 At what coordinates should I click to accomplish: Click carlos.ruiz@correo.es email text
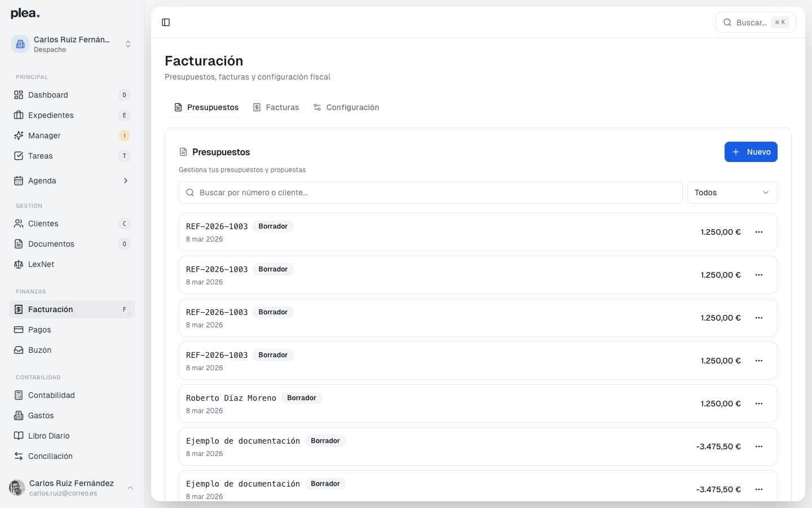pyautogui.click(x=63, y=493)
